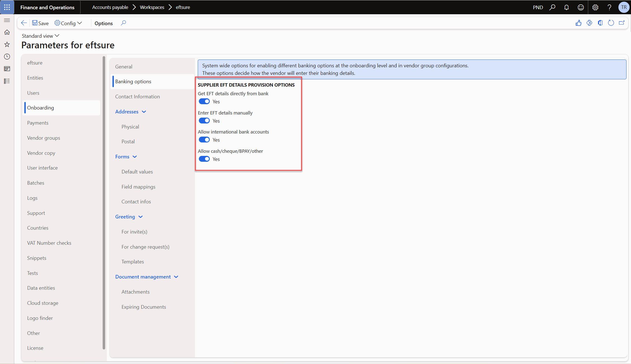Screen dimensions: 631x364
Task: Click the Power Apps diamond icon
Action: click(589, 23)
